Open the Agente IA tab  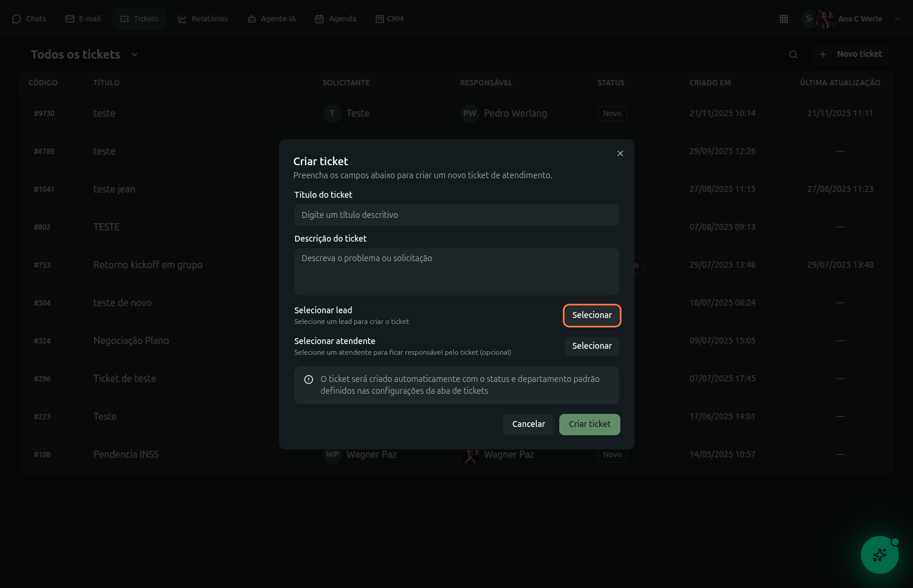pos(271,19)
